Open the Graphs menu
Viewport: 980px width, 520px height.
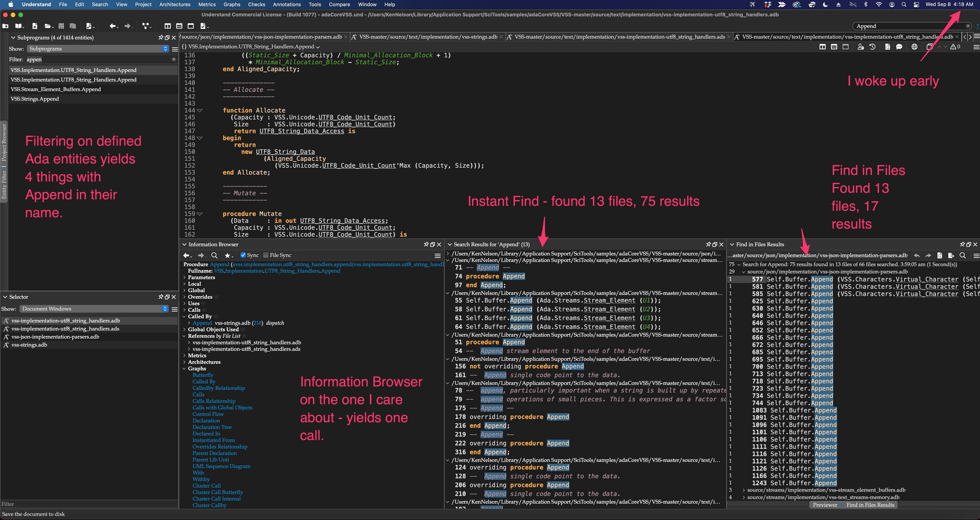coord(232,4)
